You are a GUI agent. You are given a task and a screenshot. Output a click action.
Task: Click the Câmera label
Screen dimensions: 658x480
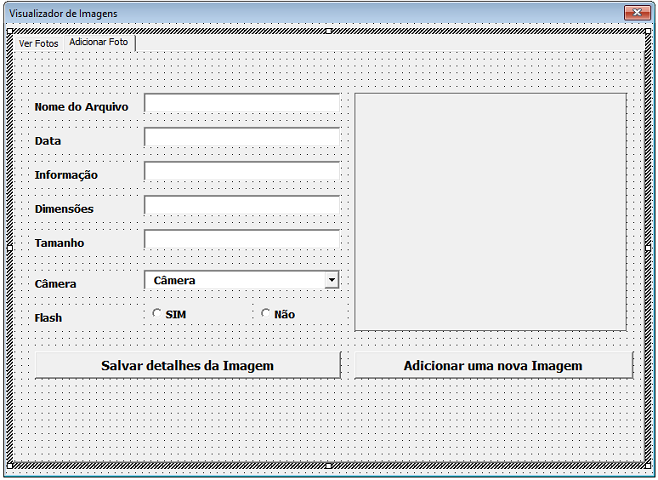pos(55,284)
